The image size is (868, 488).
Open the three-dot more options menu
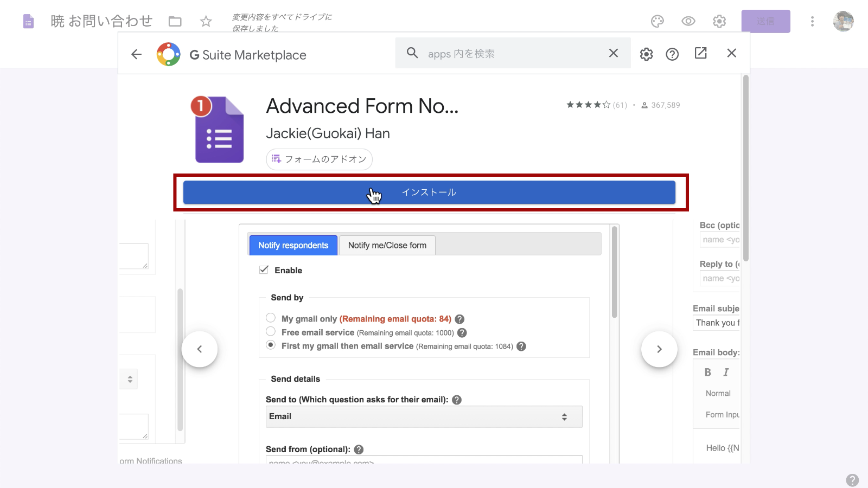pos(812,22)
